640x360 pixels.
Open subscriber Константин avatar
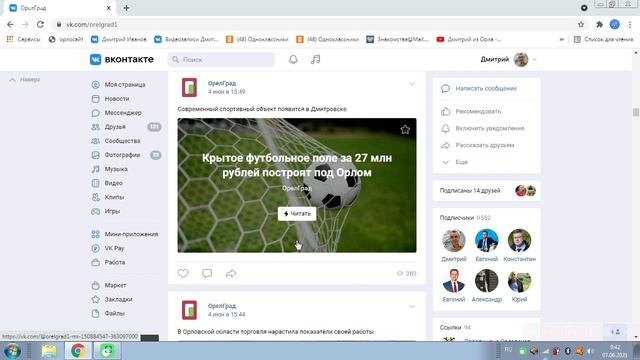(519, 240)
